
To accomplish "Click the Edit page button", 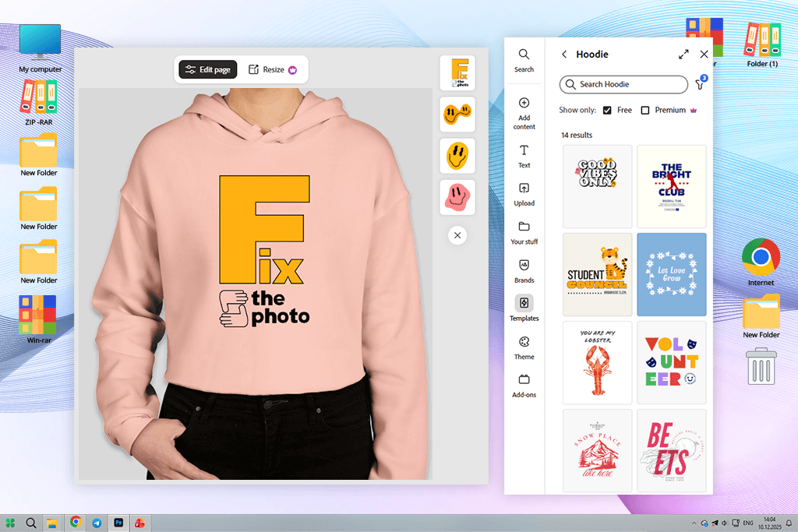I will [207, 69].
